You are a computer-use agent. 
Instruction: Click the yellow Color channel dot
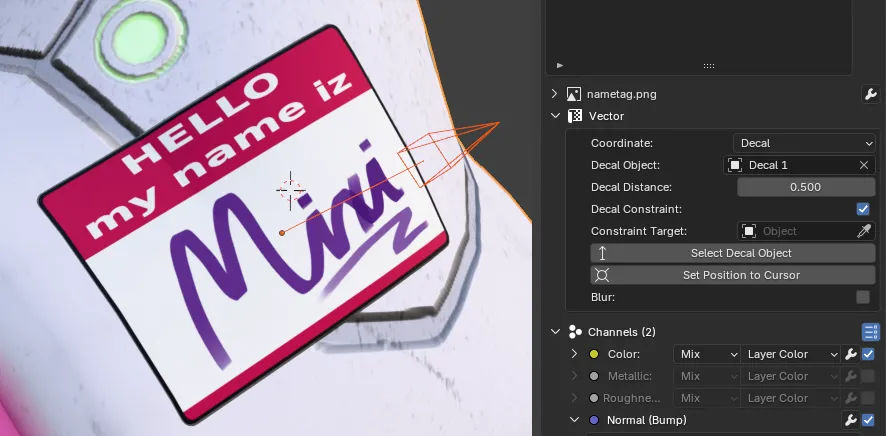[594, 354]
